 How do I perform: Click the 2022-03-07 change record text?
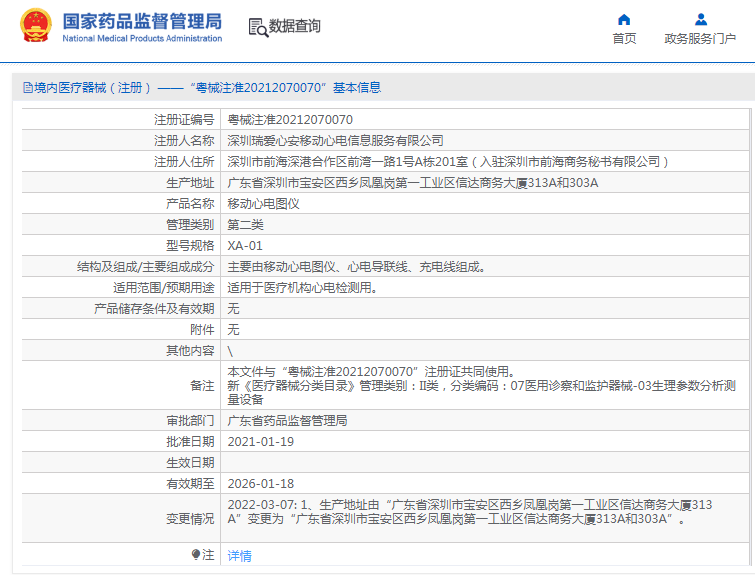tap(469, 512)
